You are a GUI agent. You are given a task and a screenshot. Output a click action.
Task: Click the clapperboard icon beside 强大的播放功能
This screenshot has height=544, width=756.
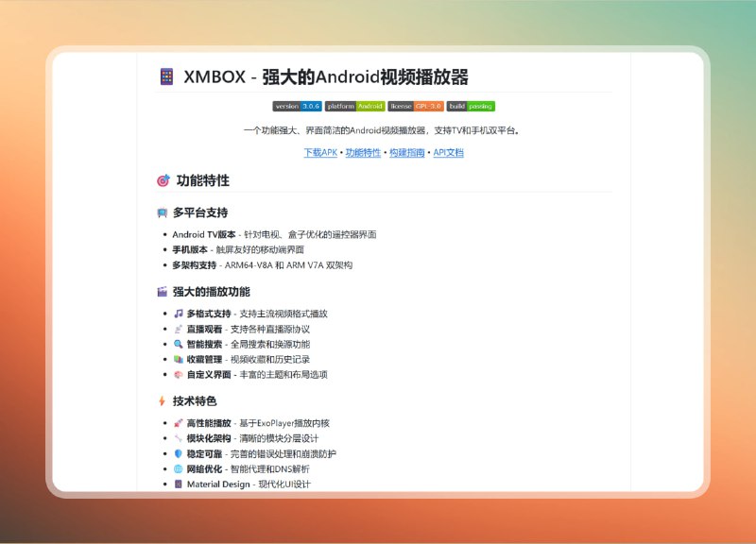(x=161, y=291)
